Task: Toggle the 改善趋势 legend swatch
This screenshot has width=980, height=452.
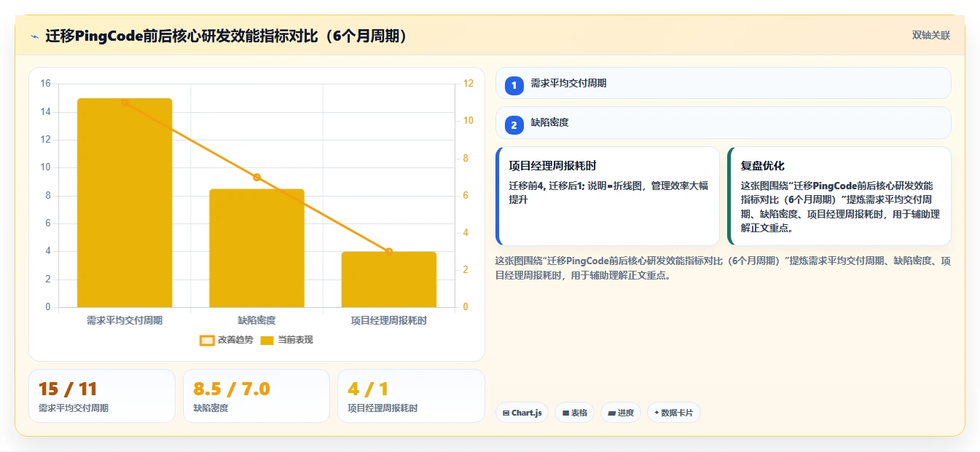Action: 207,340
